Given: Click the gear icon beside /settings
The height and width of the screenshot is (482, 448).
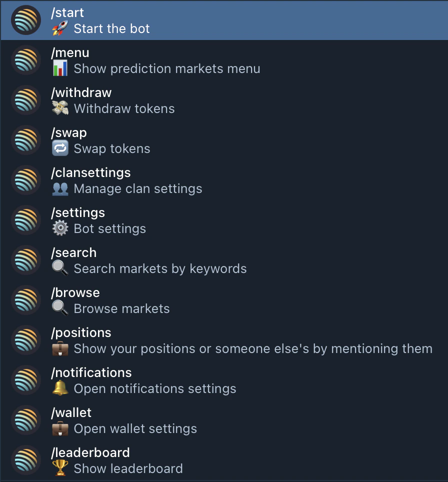Looking at the screenshot, I should click(x=60, y=228).
